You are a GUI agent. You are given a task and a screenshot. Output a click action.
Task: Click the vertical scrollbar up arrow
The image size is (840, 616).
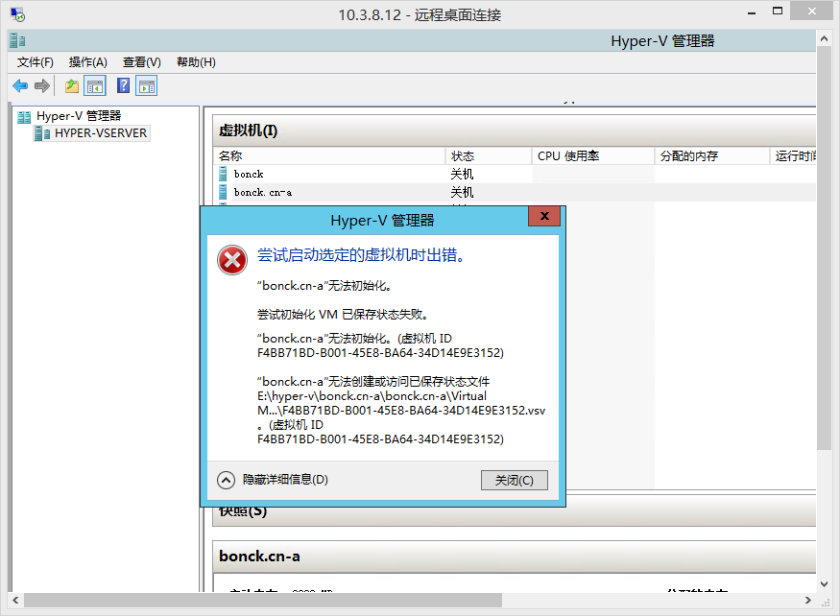pyautogui.click(x=824, y=38)
